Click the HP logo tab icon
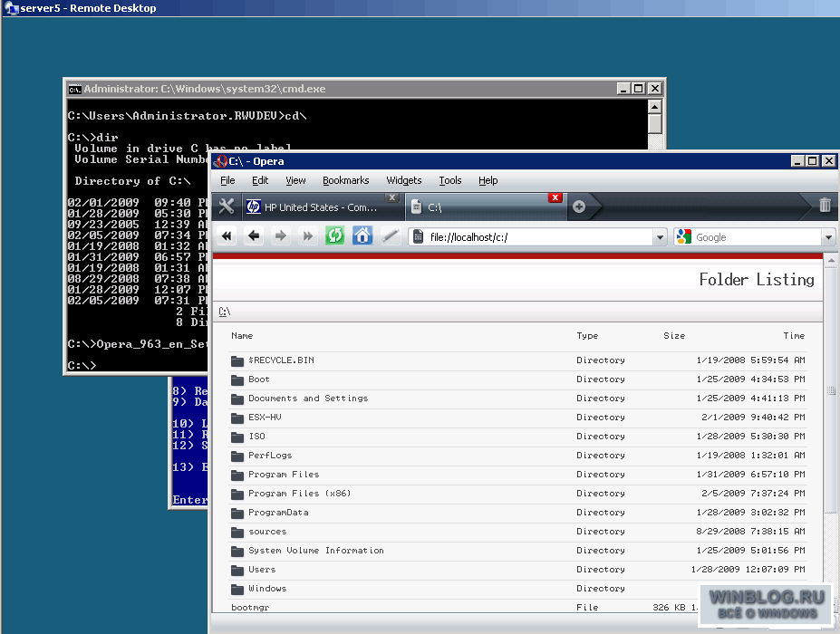The width and height of the screenshot is (840, 634). pos(253,207)
